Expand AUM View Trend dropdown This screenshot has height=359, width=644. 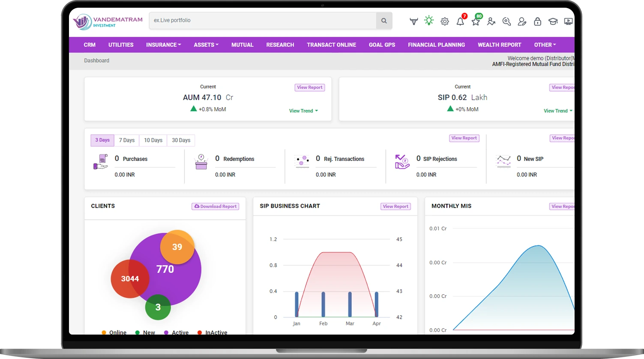[x=303, y=111]
